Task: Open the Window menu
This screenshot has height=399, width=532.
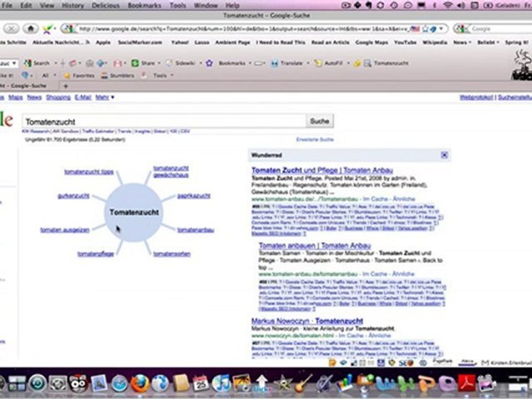Action: (206, 6)
